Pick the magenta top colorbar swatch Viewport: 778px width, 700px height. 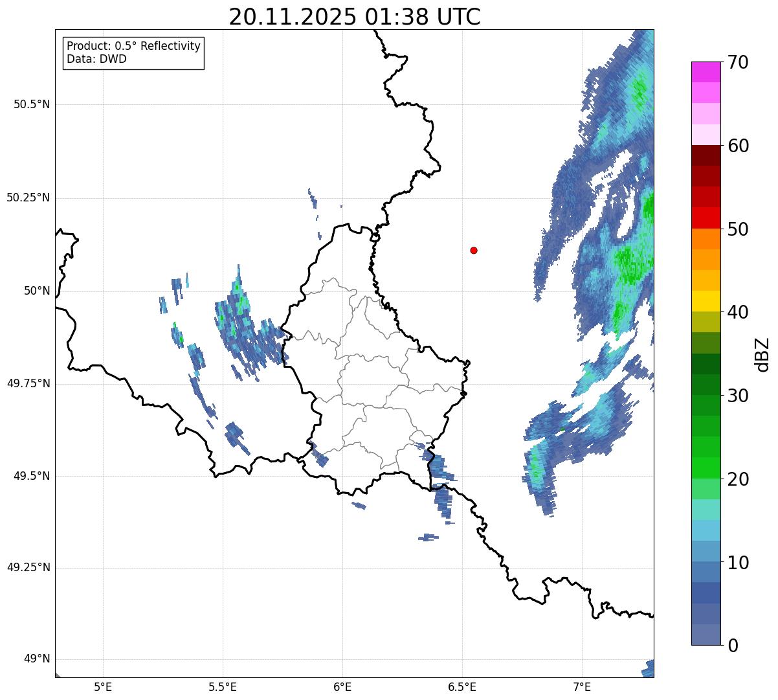706,72
